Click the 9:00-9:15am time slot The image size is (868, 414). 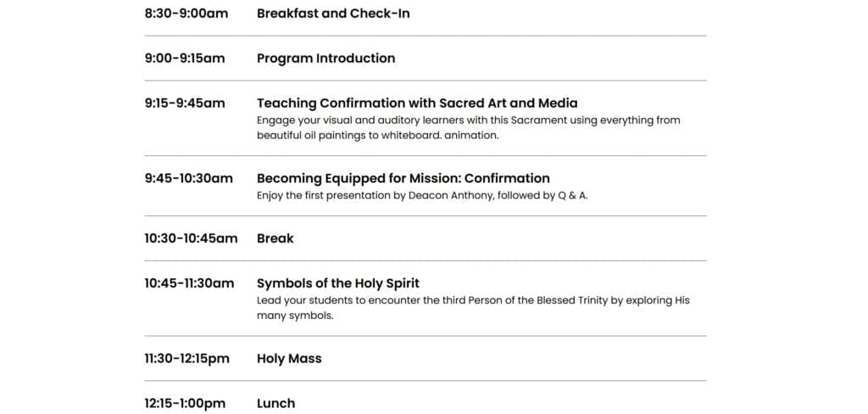(x=185, y=59)
